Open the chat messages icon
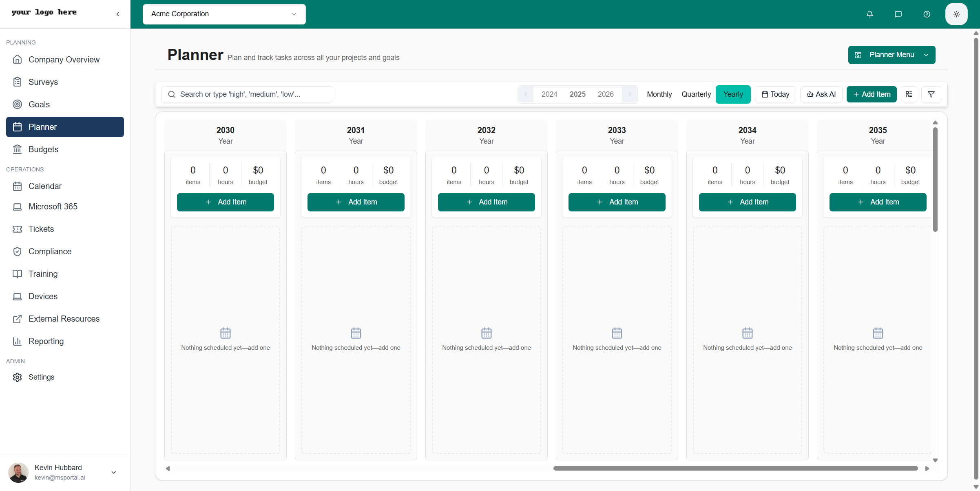Screen dimensions: 980x491 898,14
